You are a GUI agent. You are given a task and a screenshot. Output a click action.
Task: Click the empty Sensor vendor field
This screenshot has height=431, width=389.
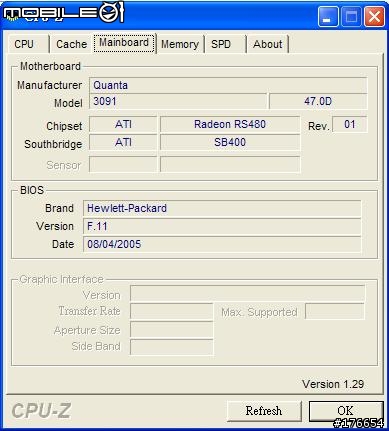(x=123, y=164)
